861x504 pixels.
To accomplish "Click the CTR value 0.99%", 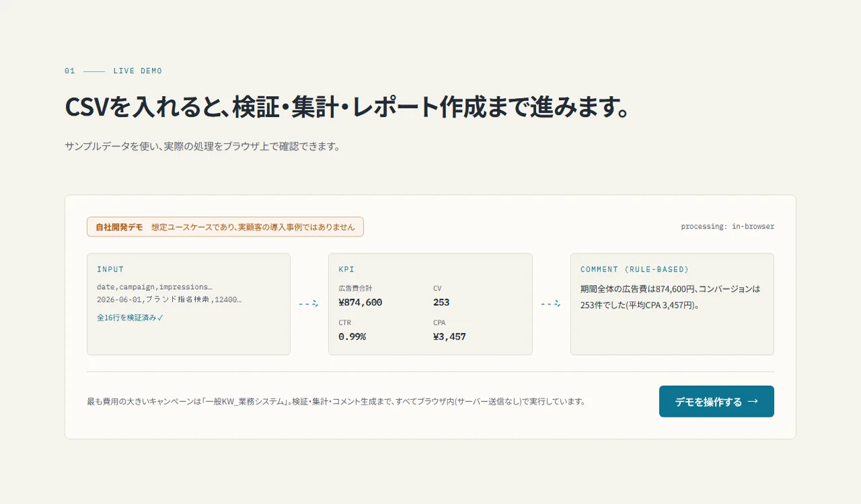I will point(352,337).
